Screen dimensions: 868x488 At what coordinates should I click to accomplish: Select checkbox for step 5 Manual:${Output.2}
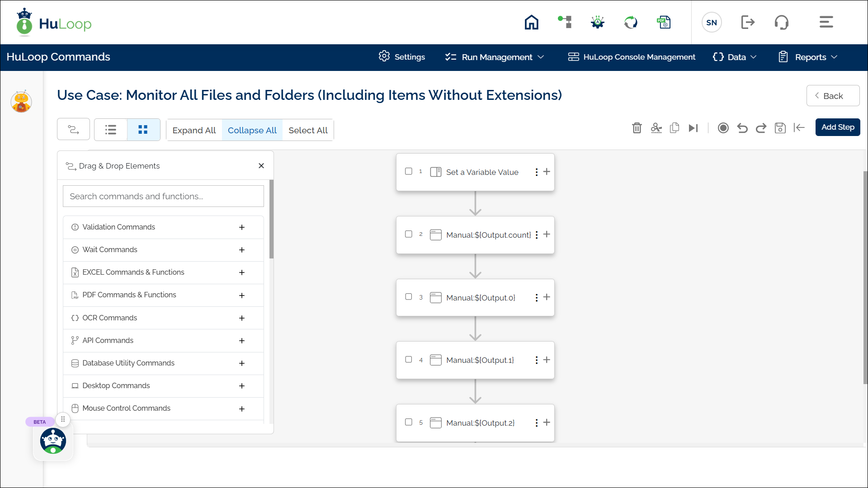[x=409, y=422]
